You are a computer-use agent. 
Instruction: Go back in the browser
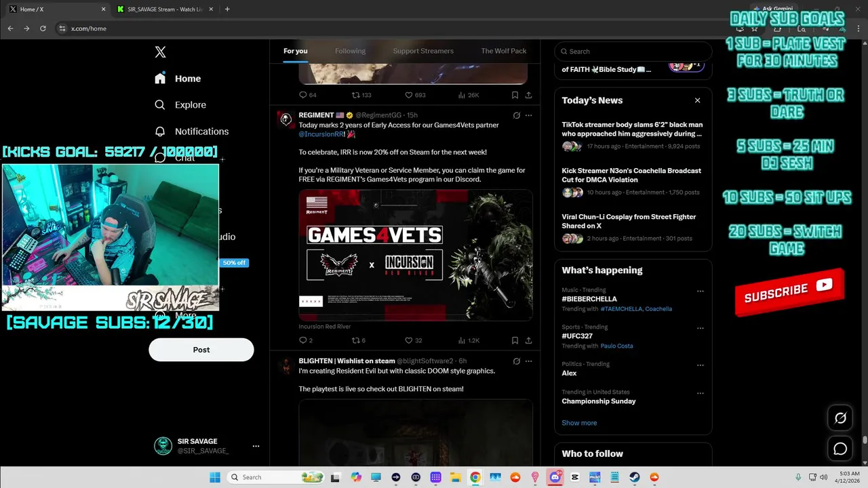click(10, 28)
